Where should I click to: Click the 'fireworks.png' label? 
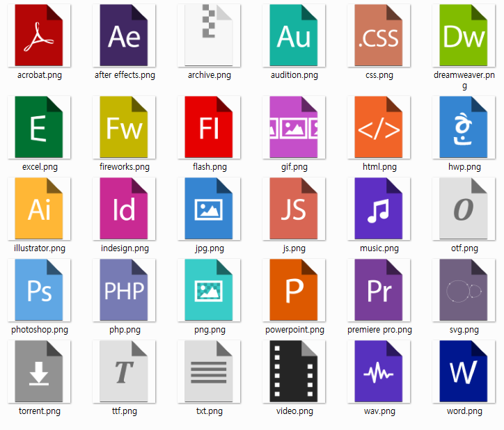125,167
